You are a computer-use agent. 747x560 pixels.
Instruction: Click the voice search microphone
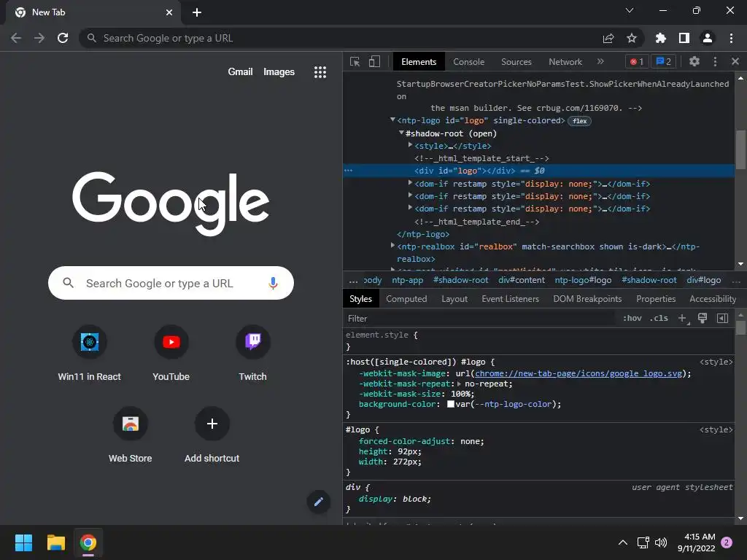(x=273, y=284)
